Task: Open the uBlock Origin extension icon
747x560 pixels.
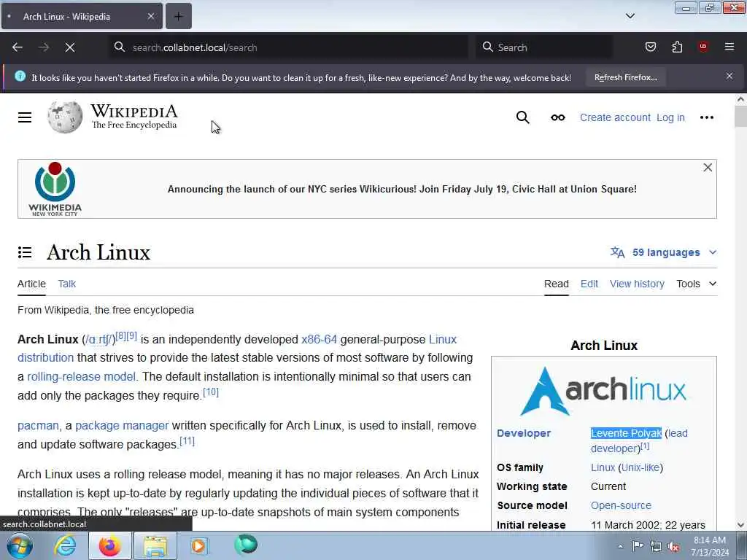Action: click(703, 47)
